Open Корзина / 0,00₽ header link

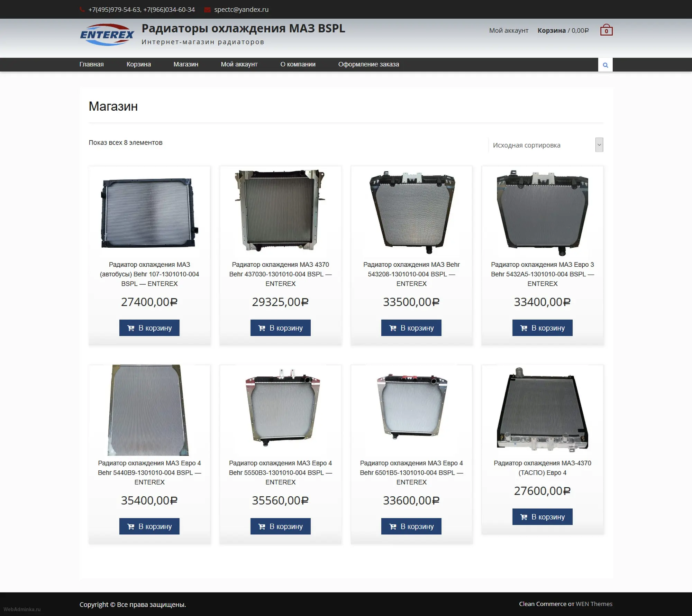(x=563, y=30)
